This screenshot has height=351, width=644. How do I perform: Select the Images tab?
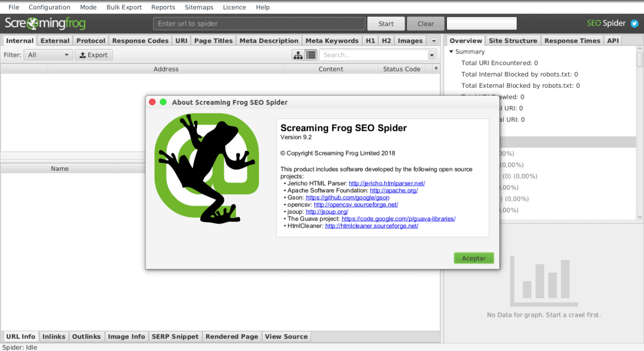(x=410, y=41)
